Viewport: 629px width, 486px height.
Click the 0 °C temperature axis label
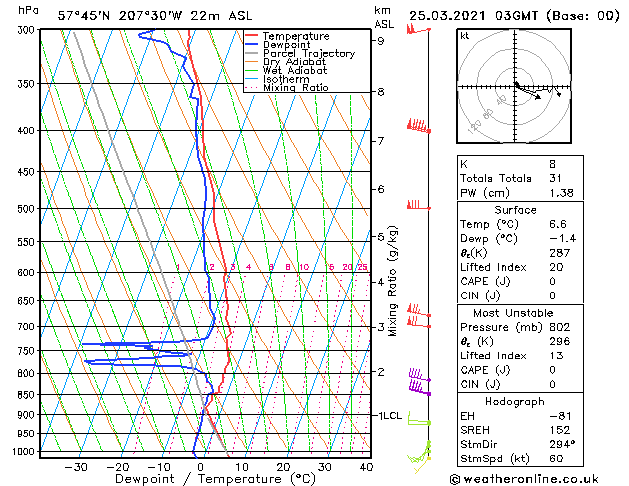click(x=201, y=467)
